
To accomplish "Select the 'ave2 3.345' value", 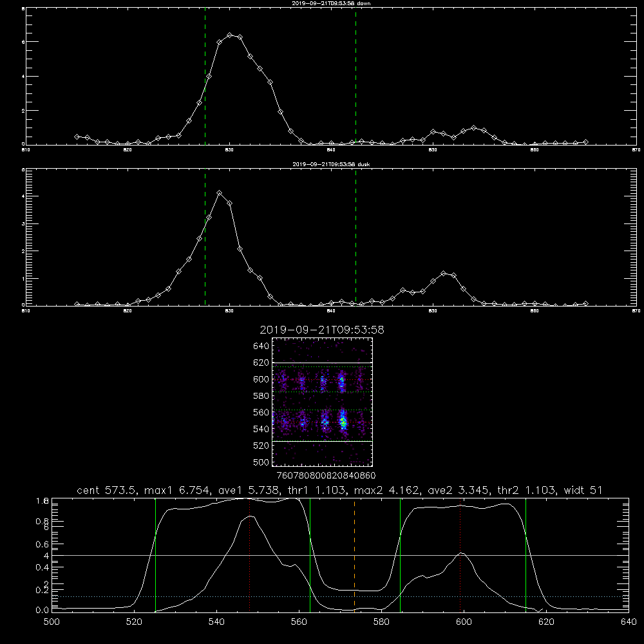I will (458, 490).
